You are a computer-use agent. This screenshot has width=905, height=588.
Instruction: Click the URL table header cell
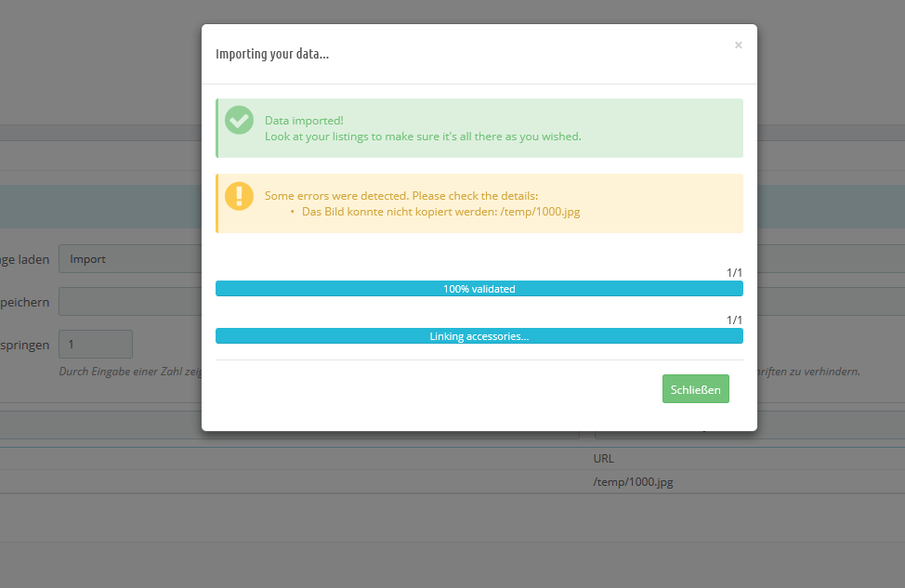click(603, 458)
